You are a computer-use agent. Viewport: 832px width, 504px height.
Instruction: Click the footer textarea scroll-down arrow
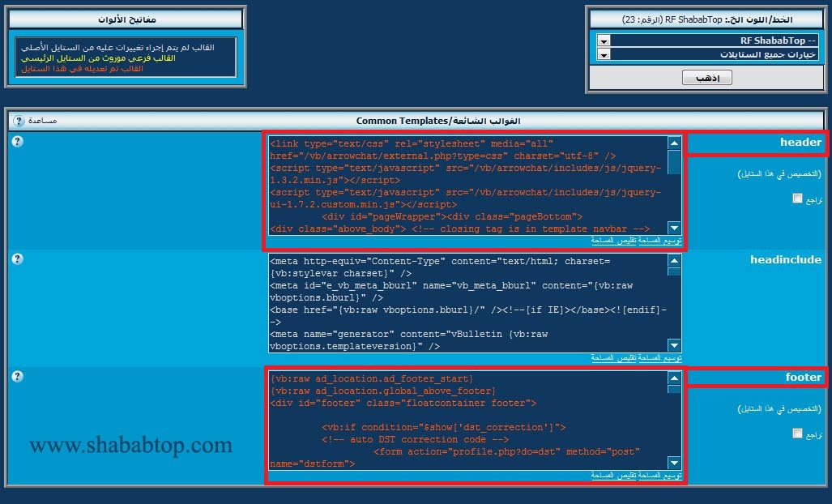(x=674, y=463)
